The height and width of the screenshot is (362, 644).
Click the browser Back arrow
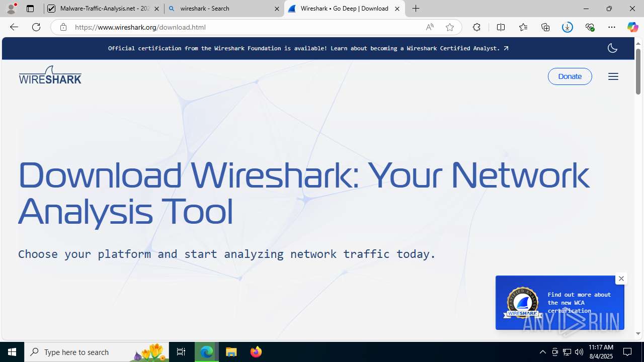point(14,27)
